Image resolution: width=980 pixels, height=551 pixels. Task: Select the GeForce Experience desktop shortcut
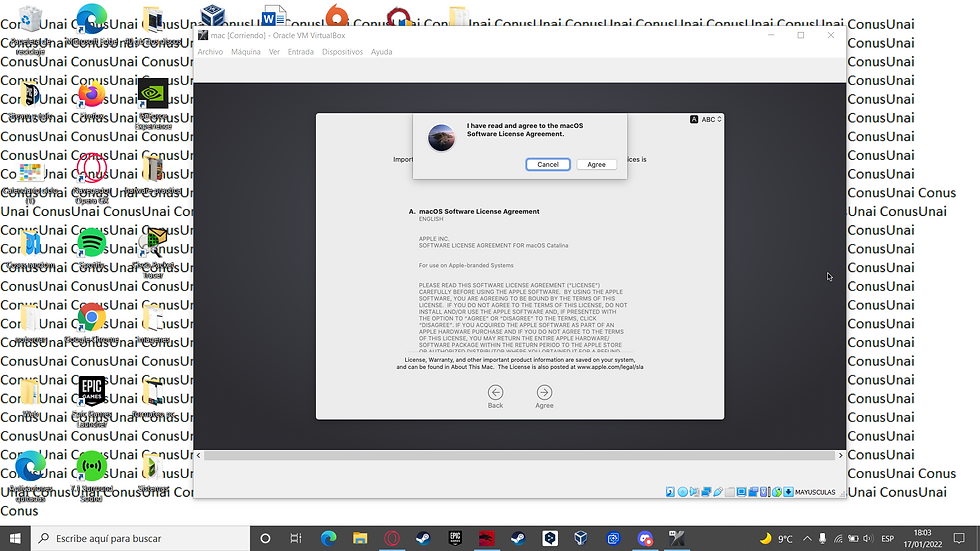tap(153, 103)
